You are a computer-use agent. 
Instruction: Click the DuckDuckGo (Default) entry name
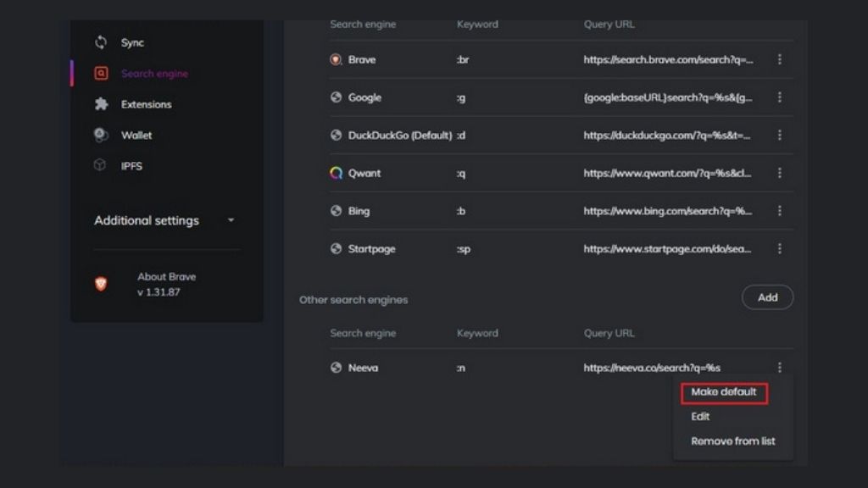click(400, 135)
